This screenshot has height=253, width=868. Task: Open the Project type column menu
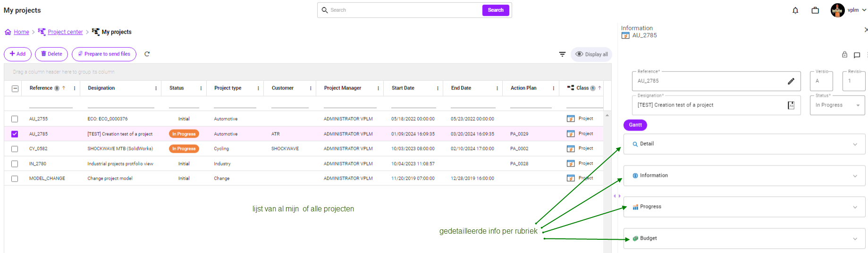pos(258,88)
